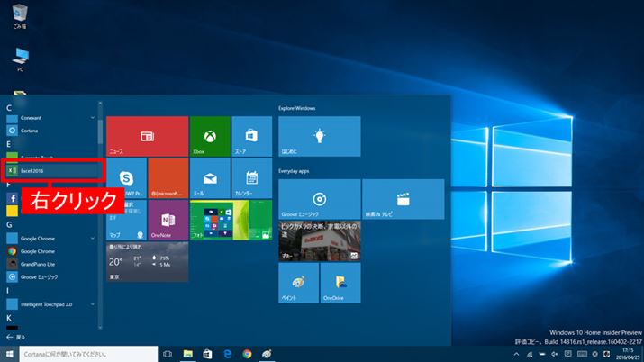Image resolution: width=644 pixels, height=362 pixels.
Task: Open the ペイント (Paint) tile
Action: click(297, 282)
